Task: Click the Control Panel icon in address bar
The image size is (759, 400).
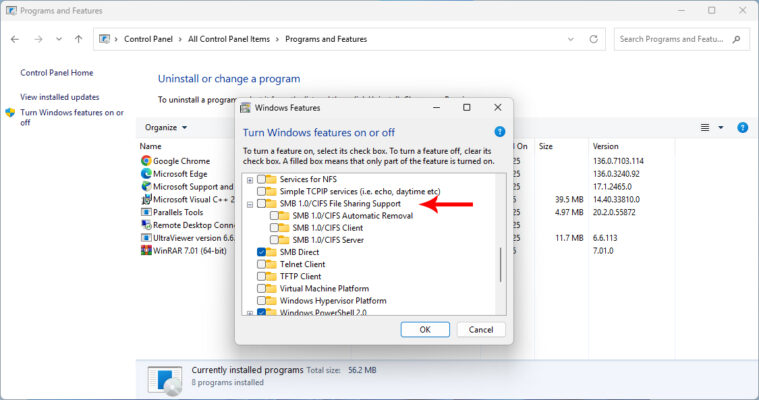Action: 104,39
